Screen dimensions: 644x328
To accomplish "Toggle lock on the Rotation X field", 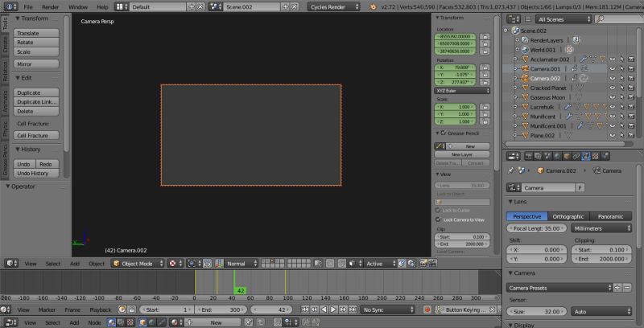I will (485, 68).
